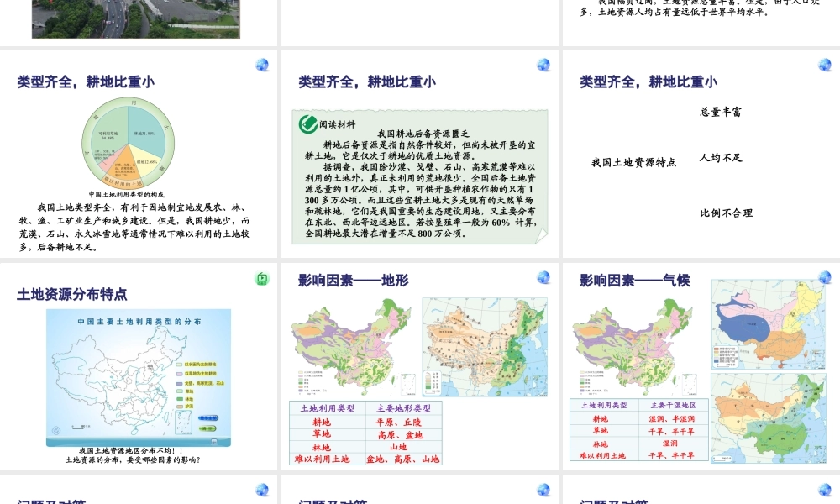Viewport: 840px width, 504px height.
Task: Click green checkmark icon beside 阅读材料
Action: click(x=308, y=123)
